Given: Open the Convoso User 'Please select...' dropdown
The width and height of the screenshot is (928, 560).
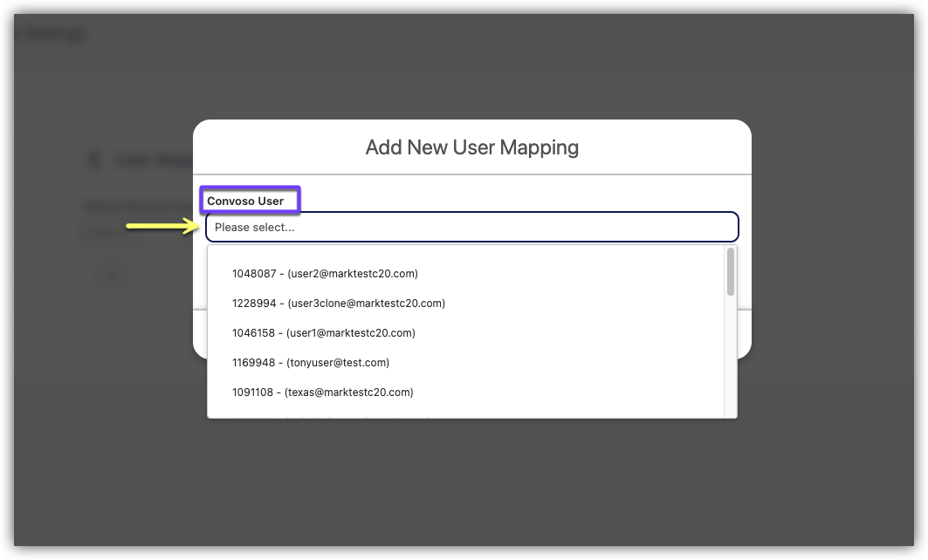Looking at the screenshot, I should [471, 227].
